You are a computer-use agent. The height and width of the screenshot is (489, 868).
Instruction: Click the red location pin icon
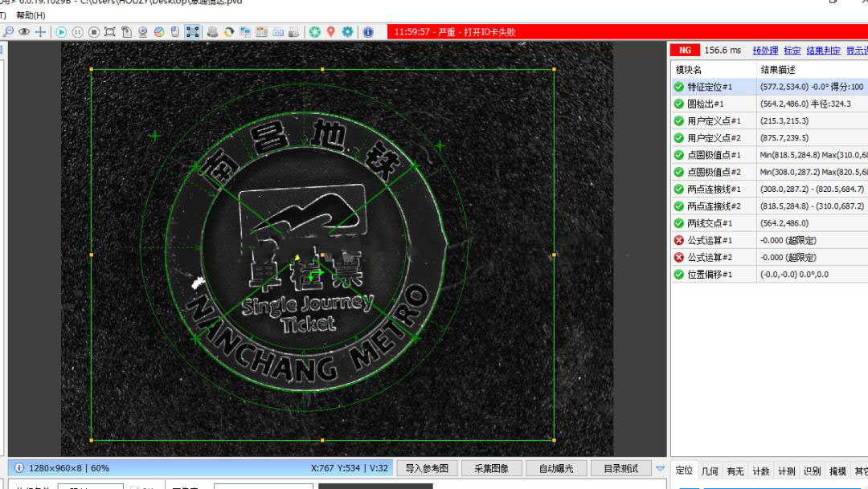pyautogui.click(x=331, y=32)
